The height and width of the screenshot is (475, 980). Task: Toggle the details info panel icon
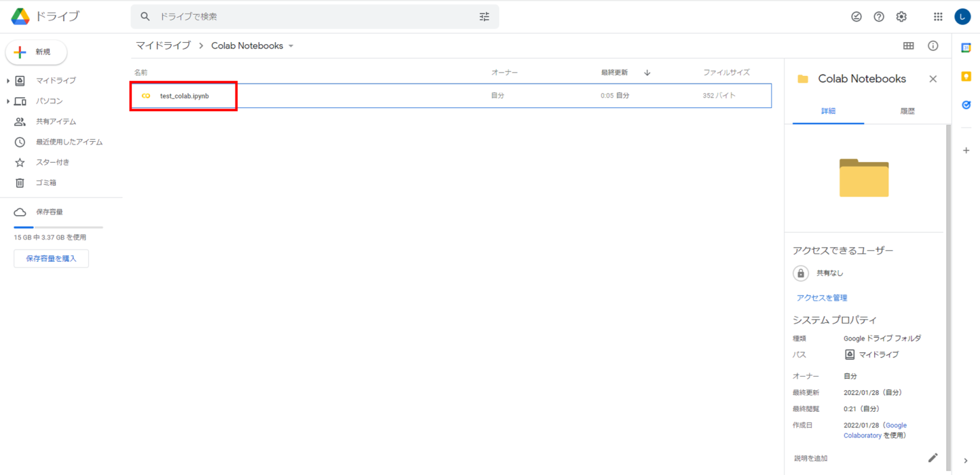click(933, 46)
